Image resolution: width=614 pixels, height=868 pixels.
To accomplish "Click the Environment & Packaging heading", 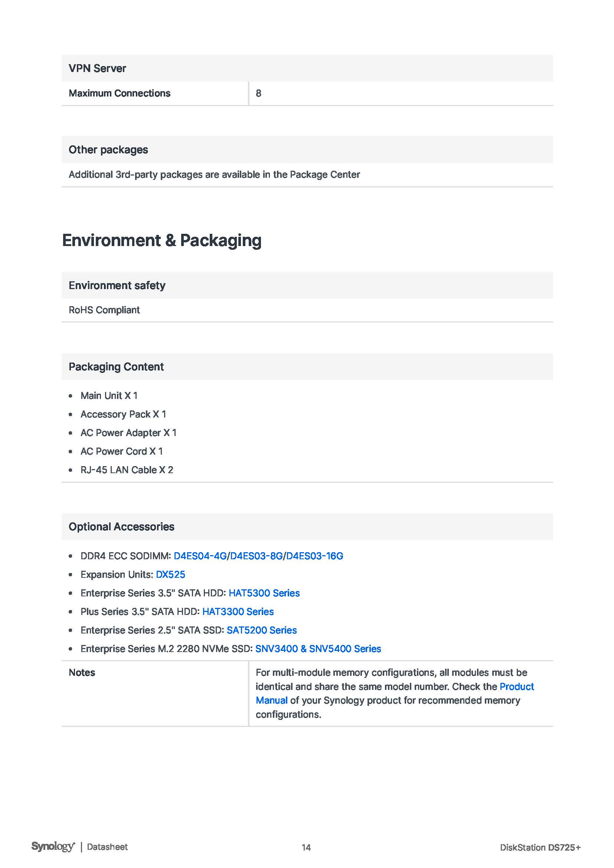I will tap(162, 240).
